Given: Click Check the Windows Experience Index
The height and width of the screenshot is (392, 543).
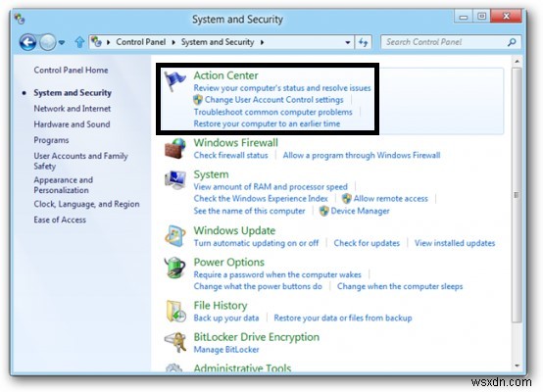Looking at the screenshot, I should coord(261,198).
